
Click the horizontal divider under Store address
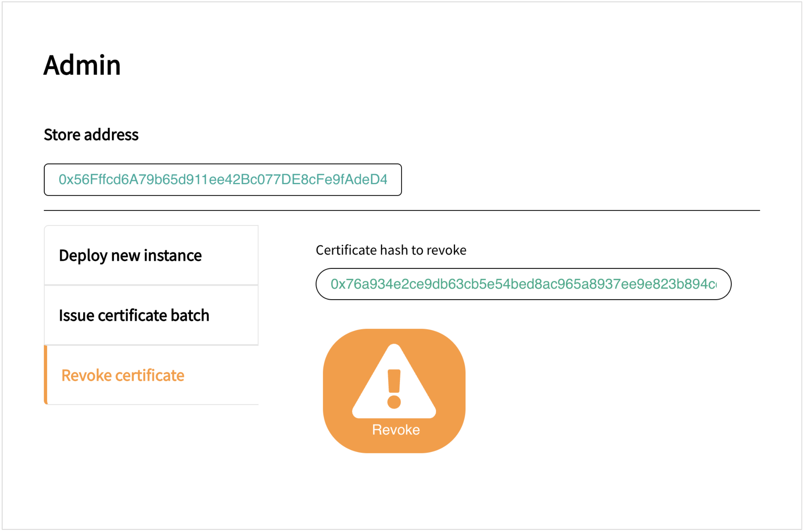402,211
